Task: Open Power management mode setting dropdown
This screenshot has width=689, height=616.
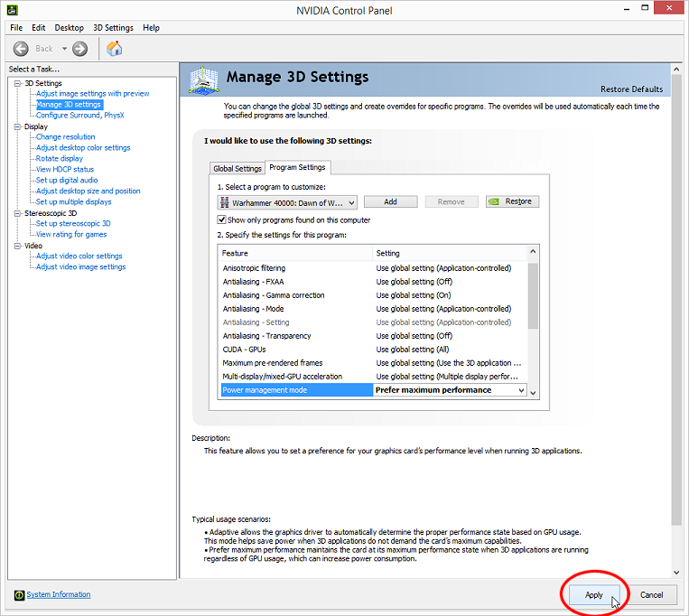Action: point(450,390)
